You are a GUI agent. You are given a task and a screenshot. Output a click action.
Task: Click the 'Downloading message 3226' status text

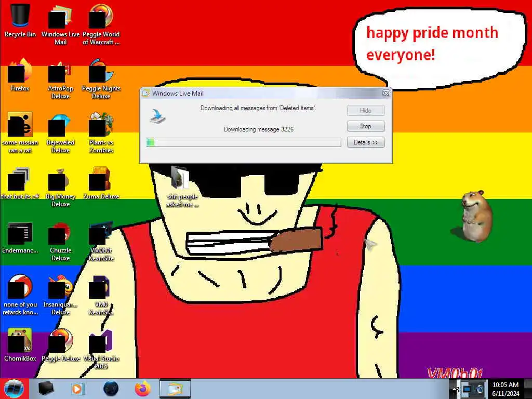coord(259,129)
